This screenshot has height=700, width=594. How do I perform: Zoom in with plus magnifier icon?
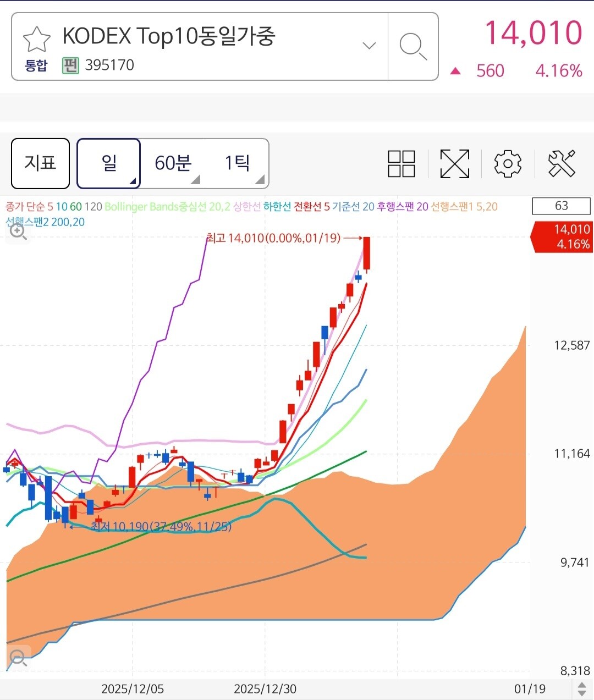tap(18, 232)
